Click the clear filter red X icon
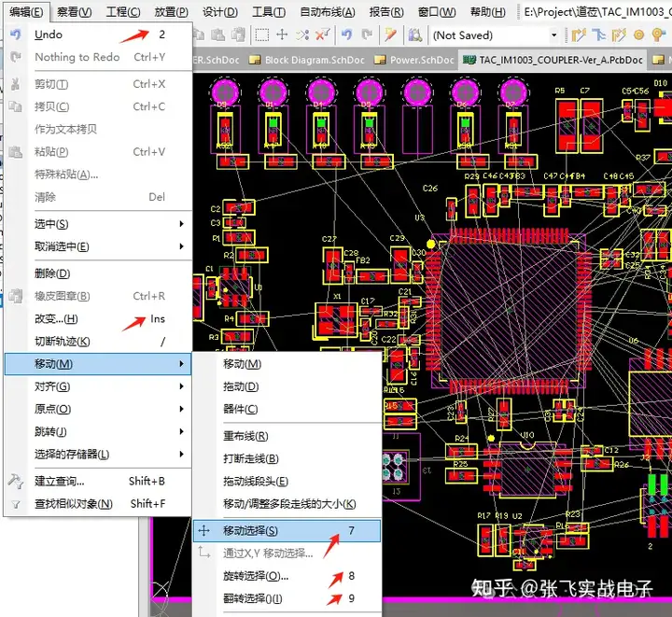The height and width of the screenshot is (617, 672). point(322,35)
